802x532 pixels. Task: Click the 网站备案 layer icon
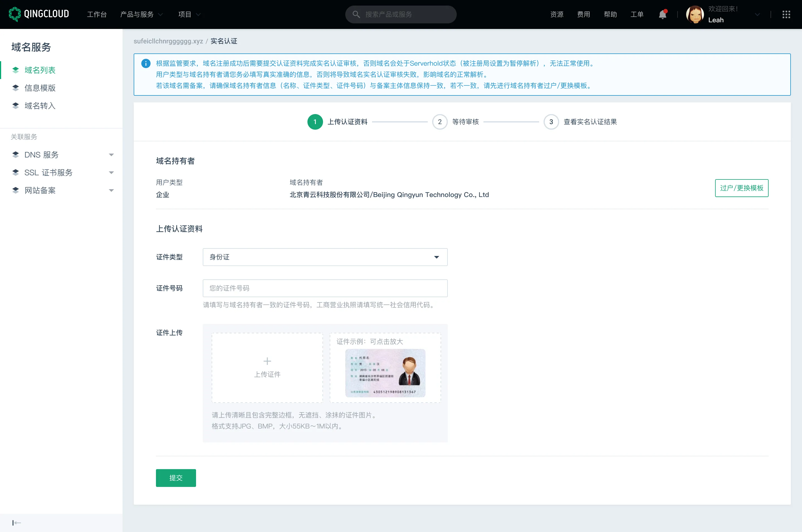16,190
